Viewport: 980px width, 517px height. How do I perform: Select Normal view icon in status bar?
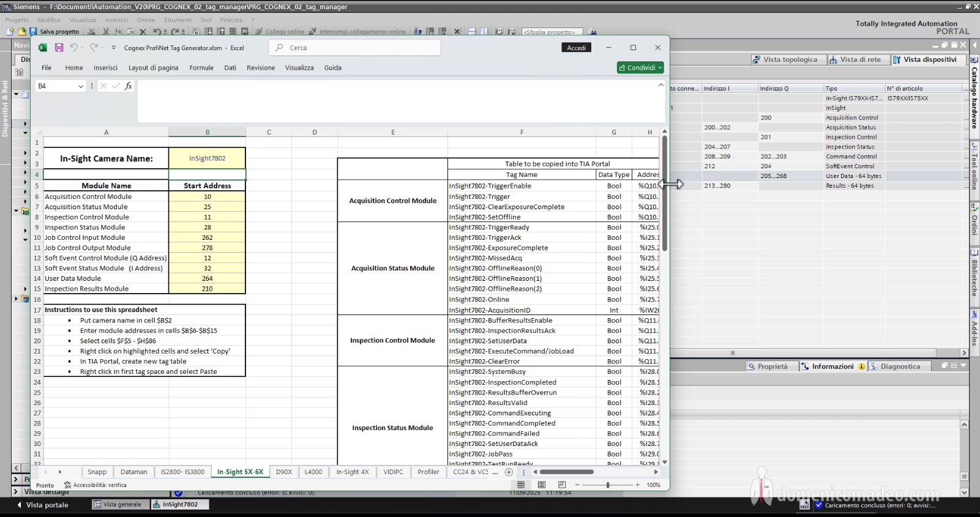point(521,485)
